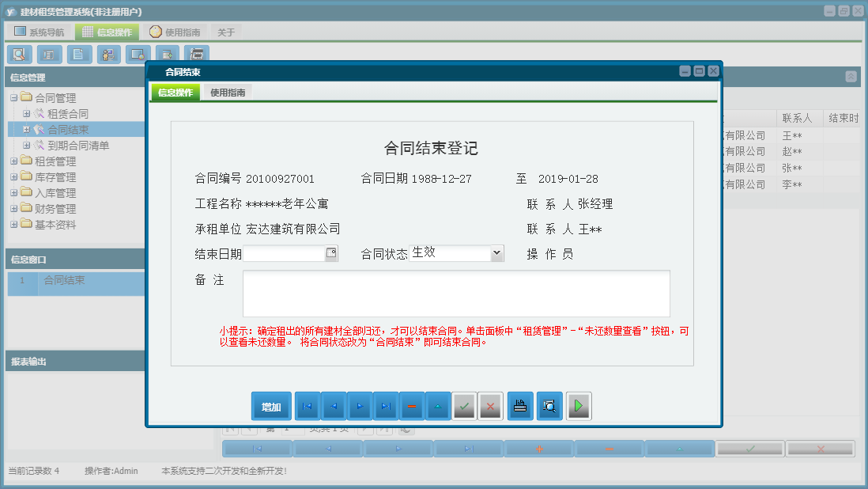868x489 pixels.
Task: Navigate to the first record with the rewind icon
Action: [x=307, y=405]
